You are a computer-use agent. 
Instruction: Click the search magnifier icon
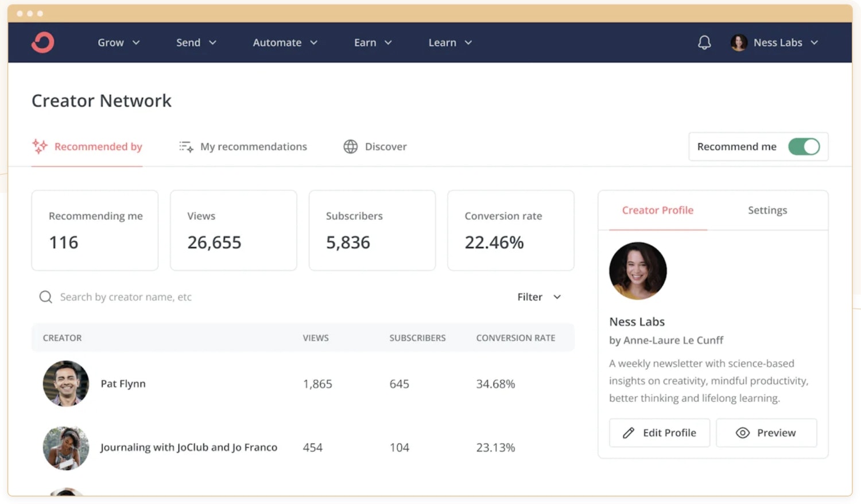[x=45, y=297]
